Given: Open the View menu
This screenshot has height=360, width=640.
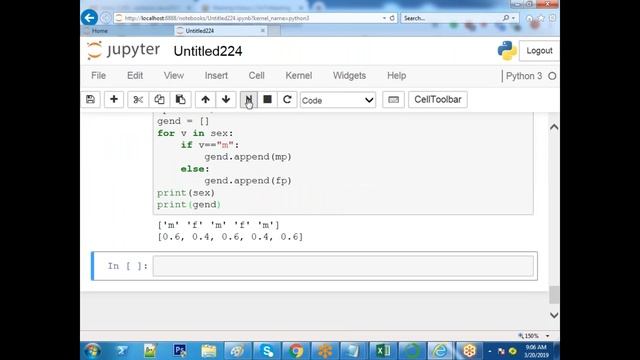Looking at the screenshot, I should tap(174, 76).
